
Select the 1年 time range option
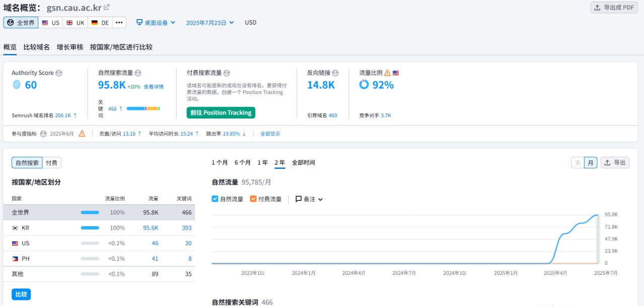[263, 163]
